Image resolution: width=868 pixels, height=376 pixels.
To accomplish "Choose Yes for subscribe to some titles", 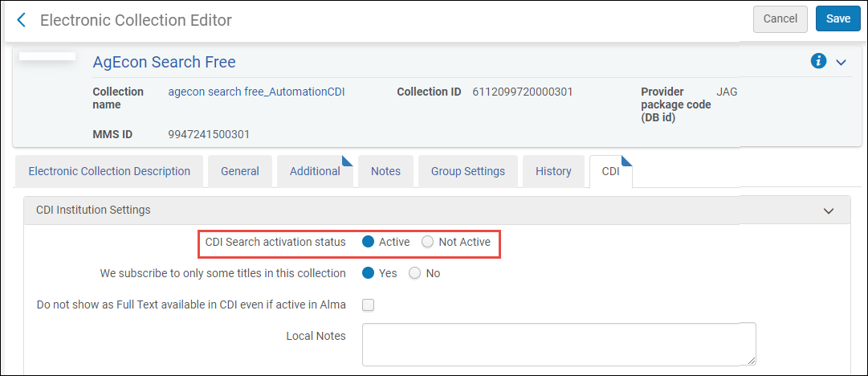I will click(369, 273).
